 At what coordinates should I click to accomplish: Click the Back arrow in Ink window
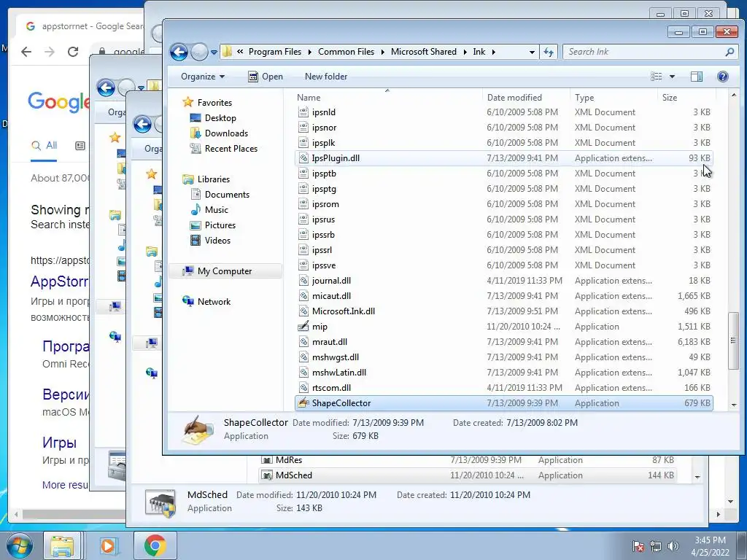pos(179,52)
